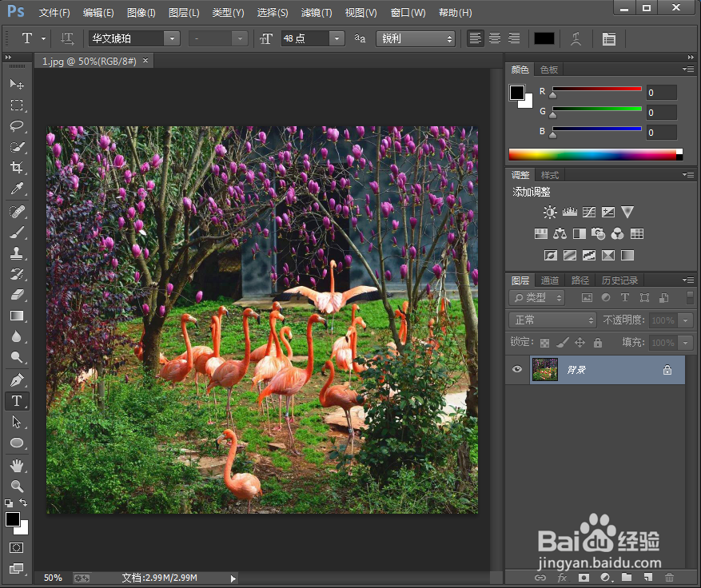Swap foreground and background colors
Image resolution: width=701 pixels, height=588 pixels.
pos(23,503)
